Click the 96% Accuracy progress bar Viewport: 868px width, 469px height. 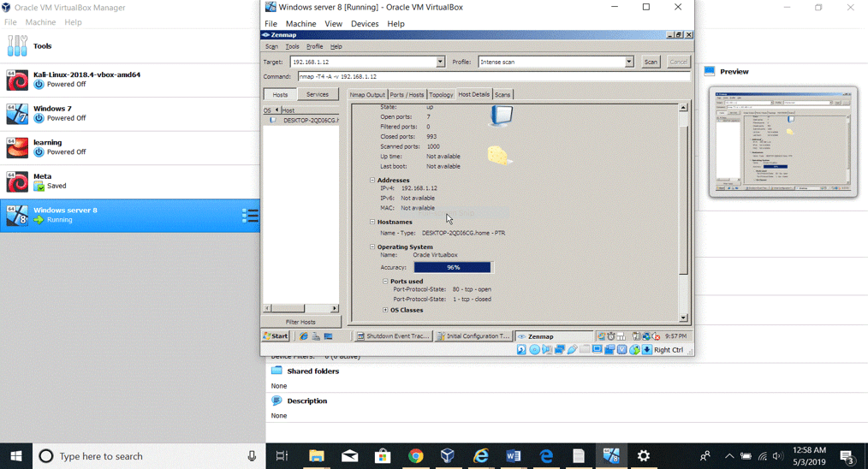(x=453, y=267)
